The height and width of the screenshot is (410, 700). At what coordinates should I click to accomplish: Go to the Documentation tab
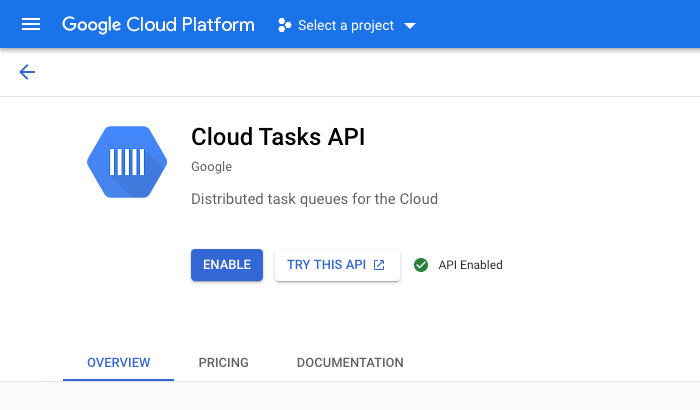[350, 362]
